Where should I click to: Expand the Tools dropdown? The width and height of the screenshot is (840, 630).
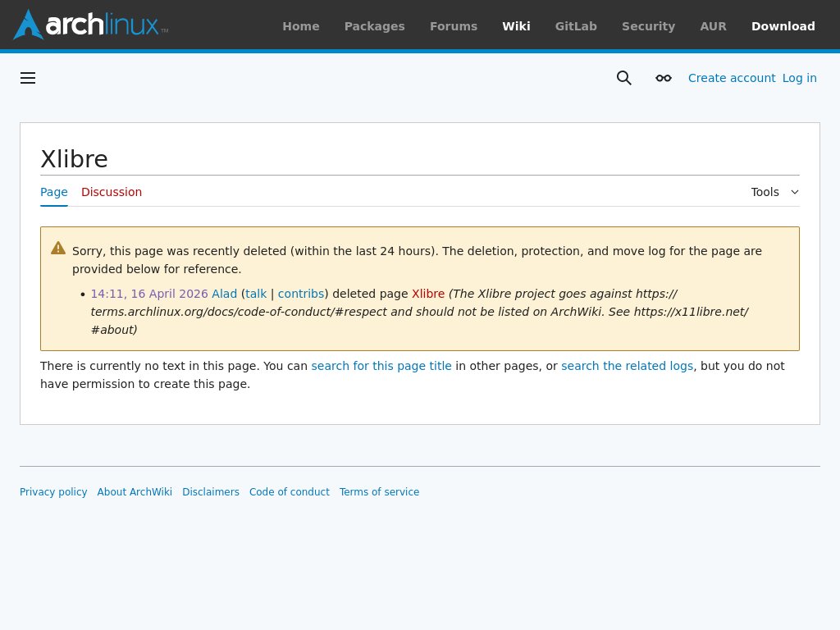tap(774, 192)
